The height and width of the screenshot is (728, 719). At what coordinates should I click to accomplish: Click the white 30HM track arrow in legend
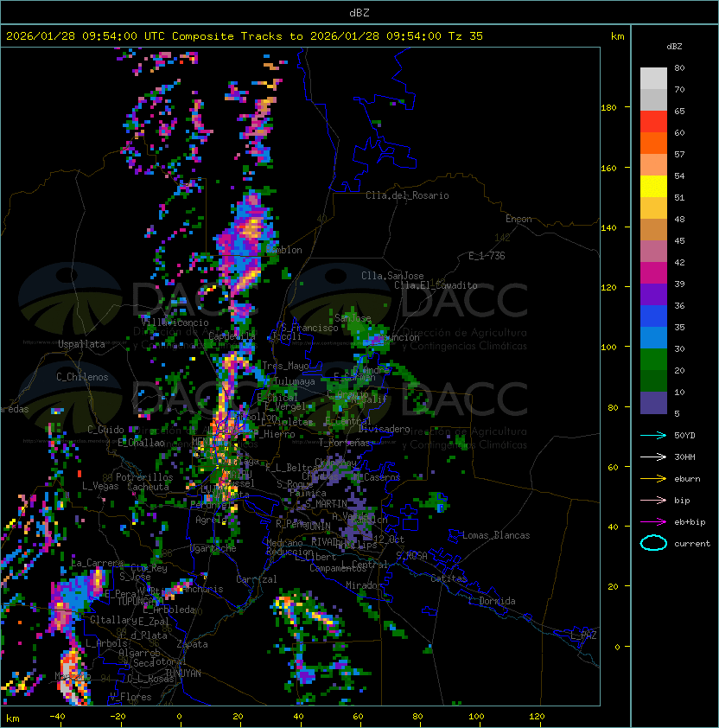[x=653, y=457]
